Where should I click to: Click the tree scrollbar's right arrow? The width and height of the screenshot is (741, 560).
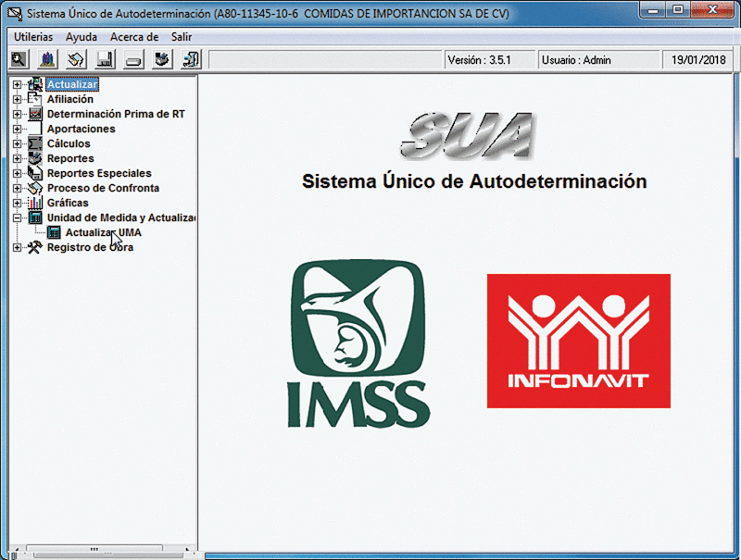pos(188,550)
